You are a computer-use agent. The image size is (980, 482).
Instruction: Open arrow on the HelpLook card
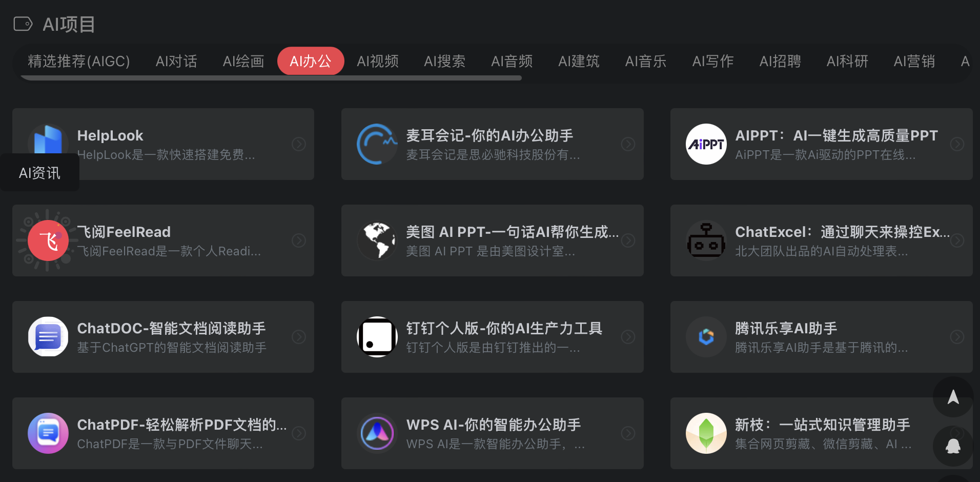point(299,144)
